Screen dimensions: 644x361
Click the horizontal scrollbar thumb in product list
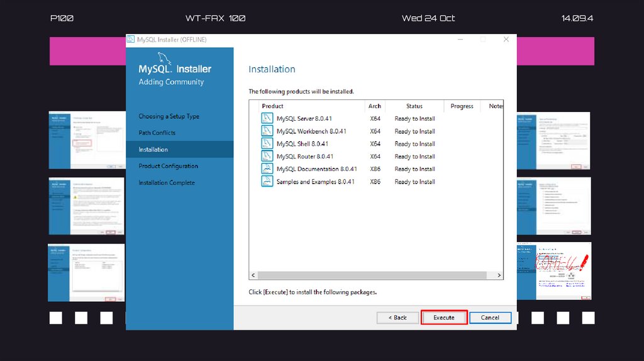click(x=372, y=275)
